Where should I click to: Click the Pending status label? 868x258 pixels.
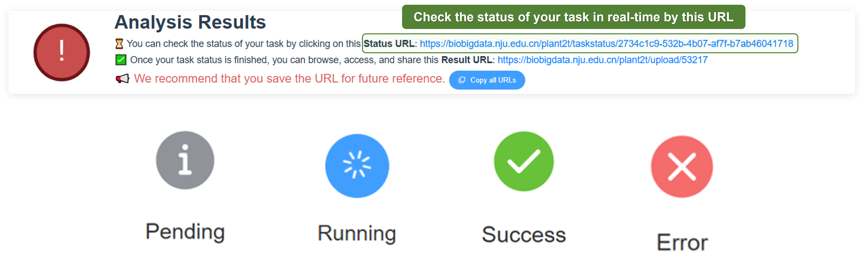(185, 232)
